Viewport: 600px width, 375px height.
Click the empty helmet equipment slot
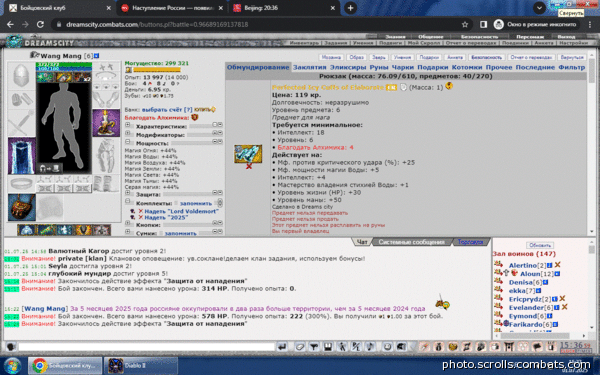[x=21, y=76]
